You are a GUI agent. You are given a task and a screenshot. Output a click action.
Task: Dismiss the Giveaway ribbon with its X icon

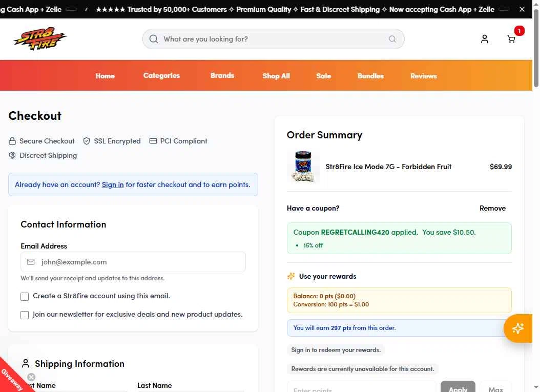pyautogui.click(x=31, y=377)
